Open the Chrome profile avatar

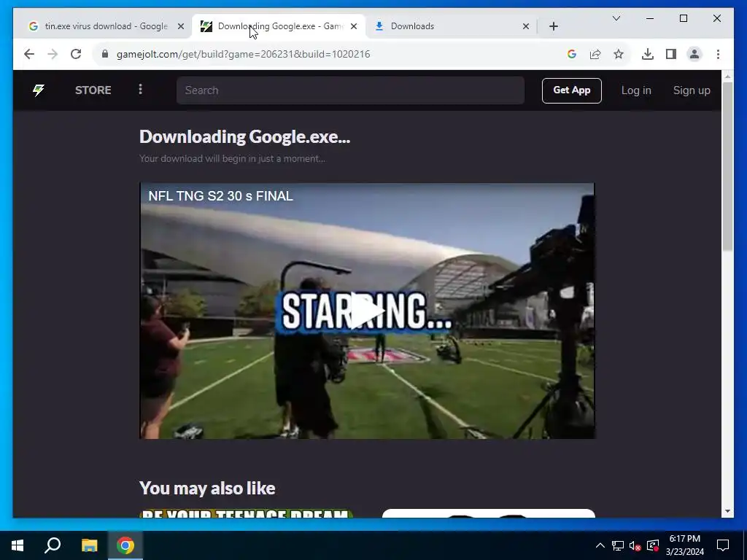click(x=694, y=54)
